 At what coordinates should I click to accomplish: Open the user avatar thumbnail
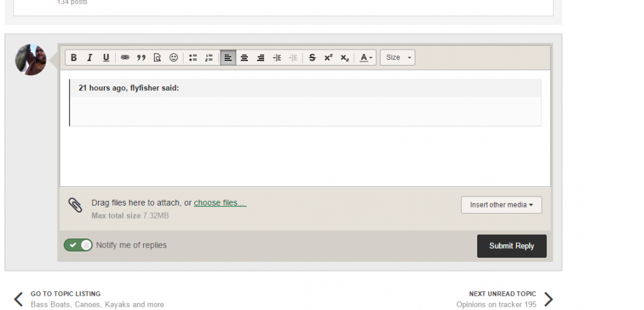click(31, 59)
